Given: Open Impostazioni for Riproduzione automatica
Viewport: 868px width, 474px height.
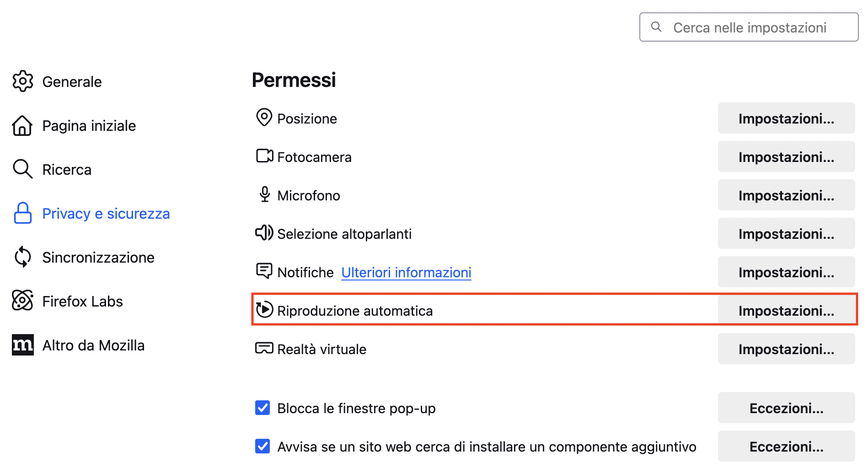Looking at the screenshot, I should tap(786, 311).
